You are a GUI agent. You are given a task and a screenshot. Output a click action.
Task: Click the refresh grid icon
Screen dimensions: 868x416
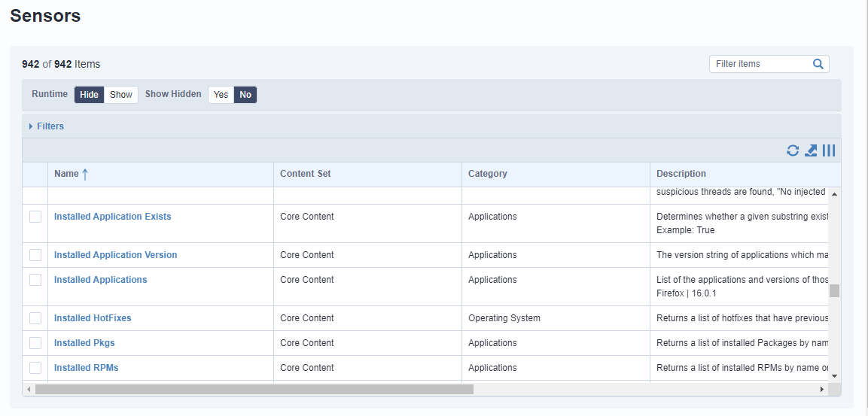pyautogui.click(x=793, y=150)
